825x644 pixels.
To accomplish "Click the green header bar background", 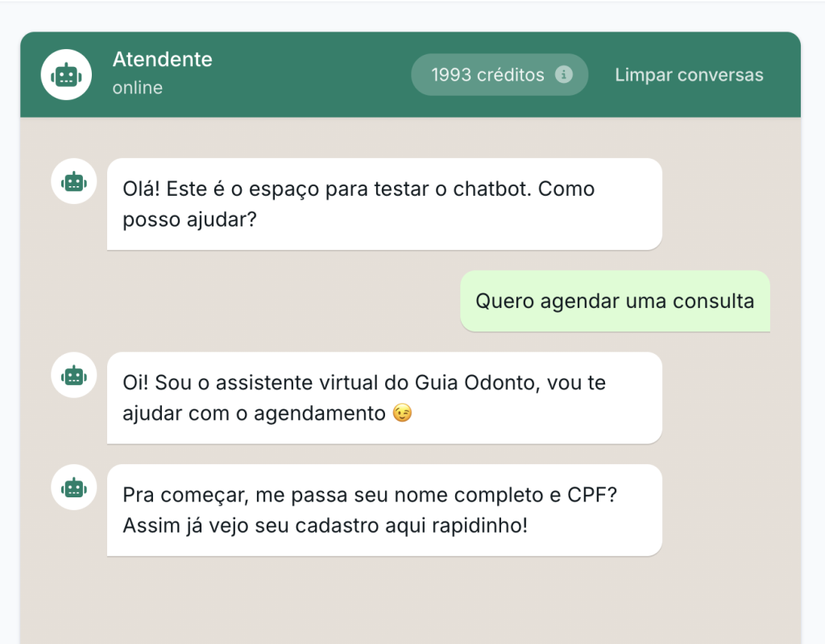I will [316, 75].
